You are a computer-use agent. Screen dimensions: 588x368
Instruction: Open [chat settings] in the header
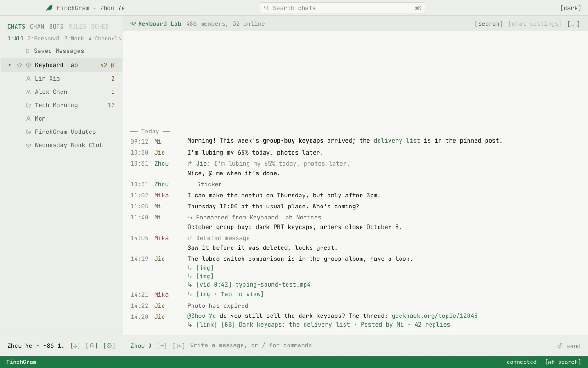point(535,24)
